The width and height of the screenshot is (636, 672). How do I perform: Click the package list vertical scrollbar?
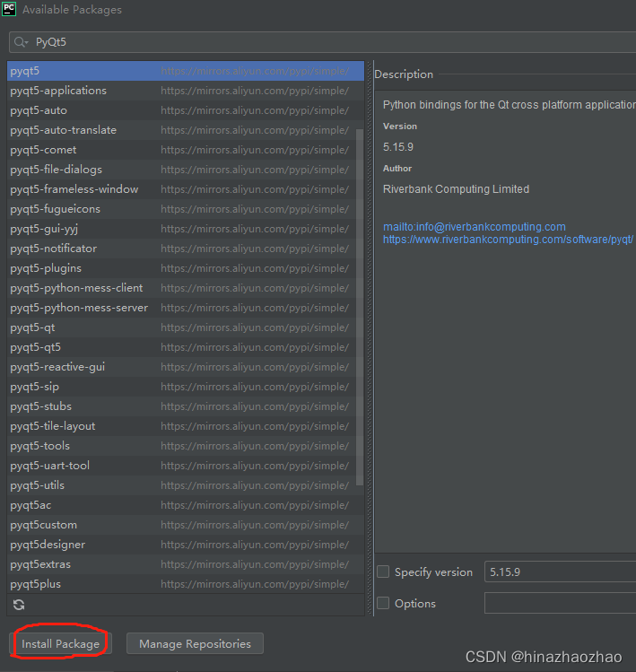pos(360,307)
